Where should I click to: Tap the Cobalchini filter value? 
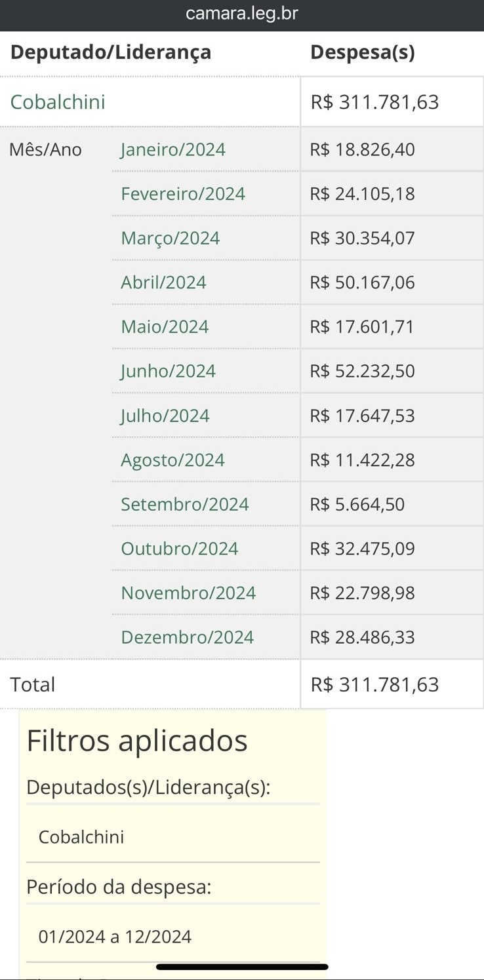(81, 837)
